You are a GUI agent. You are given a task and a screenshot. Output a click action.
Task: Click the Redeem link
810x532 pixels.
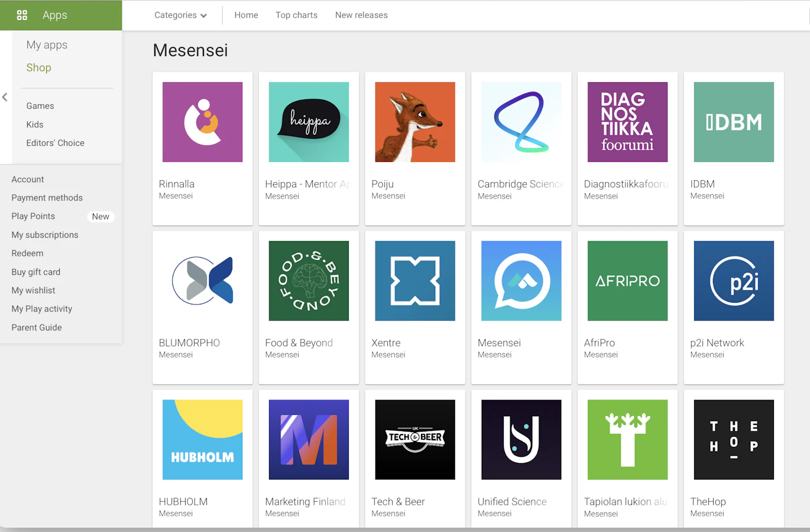[x=27, y=254]
